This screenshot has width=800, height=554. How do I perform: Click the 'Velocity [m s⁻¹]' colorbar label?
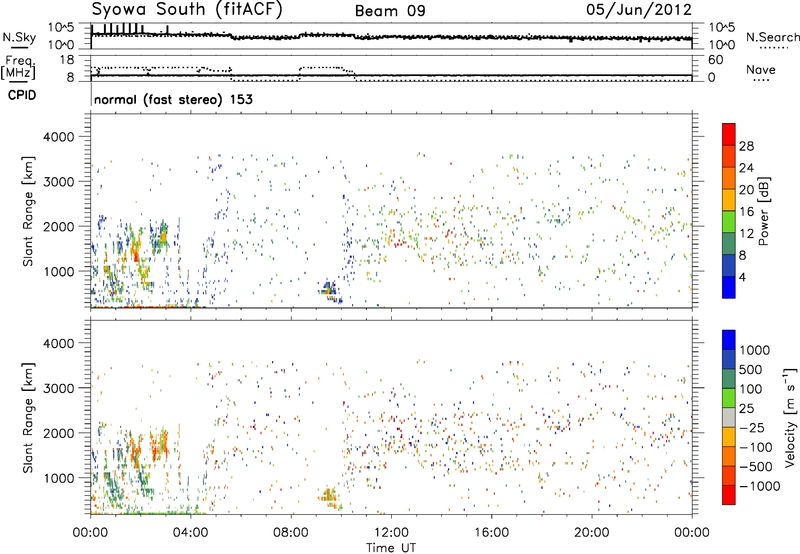[x=791, y=417]
